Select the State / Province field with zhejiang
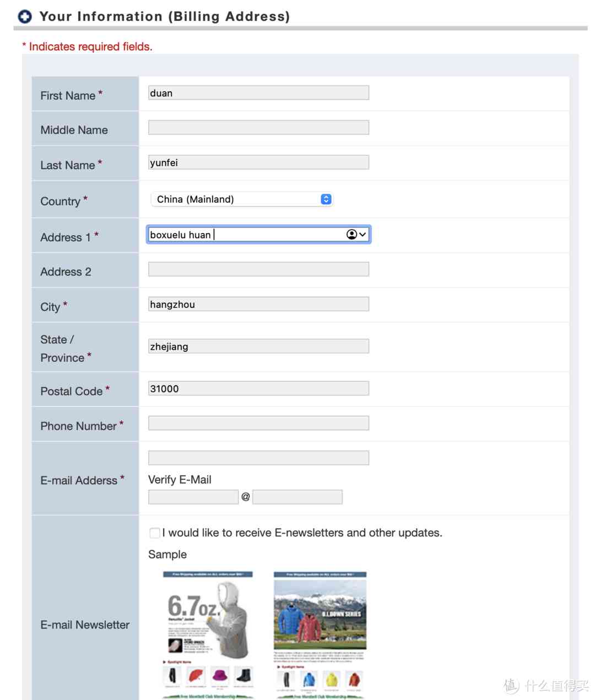Screen dimensions: 595x700 point(258,346)
